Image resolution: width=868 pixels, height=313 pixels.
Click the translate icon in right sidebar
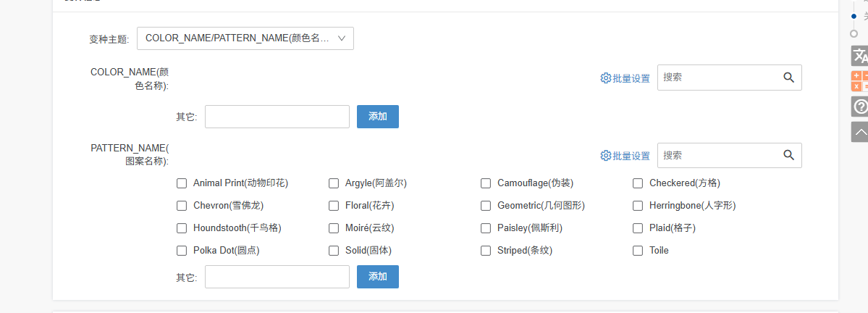click(x=859, y=56)
